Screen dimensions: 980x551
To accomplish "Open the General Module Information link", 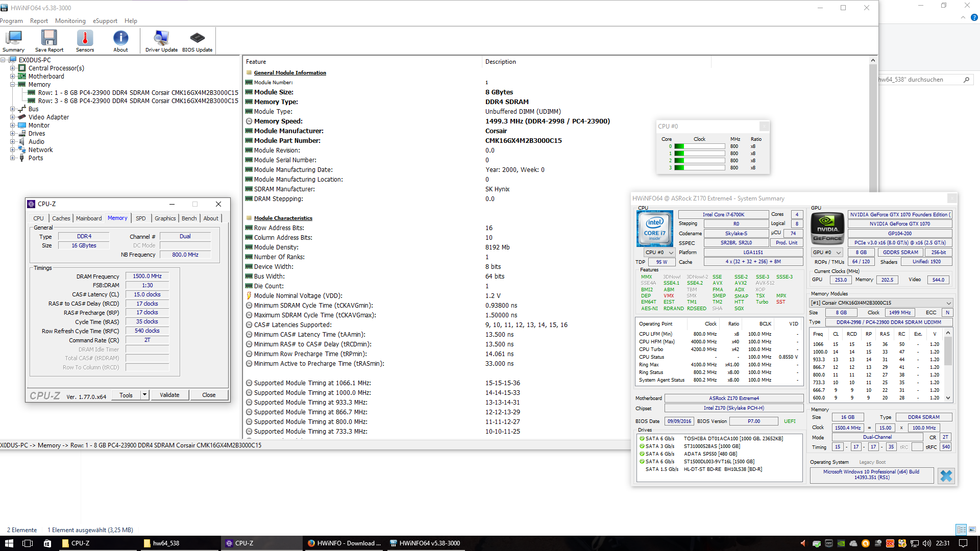I will [290, 73].
